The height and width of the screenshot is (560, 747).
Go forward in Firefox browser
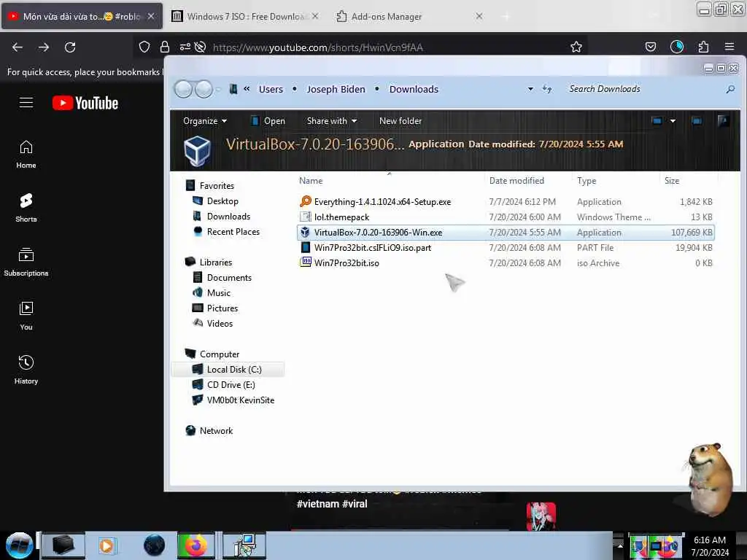pos(44,47)
